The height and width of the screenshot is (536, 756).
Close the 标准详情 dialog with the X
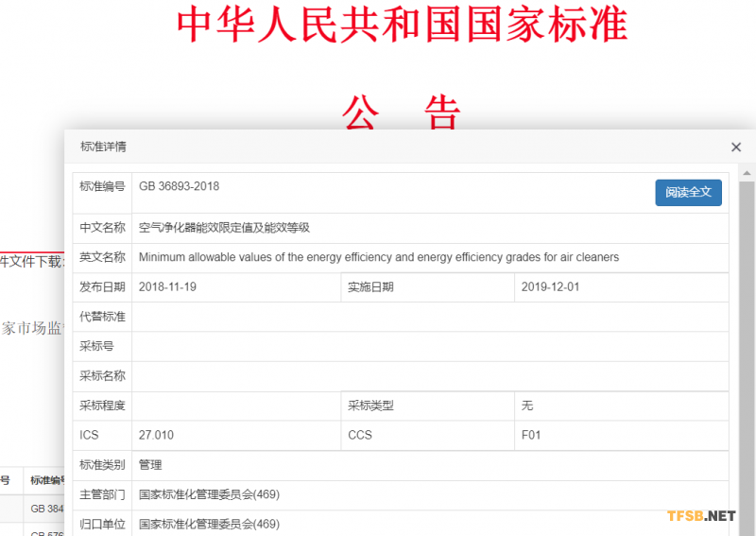click(736, 147)
